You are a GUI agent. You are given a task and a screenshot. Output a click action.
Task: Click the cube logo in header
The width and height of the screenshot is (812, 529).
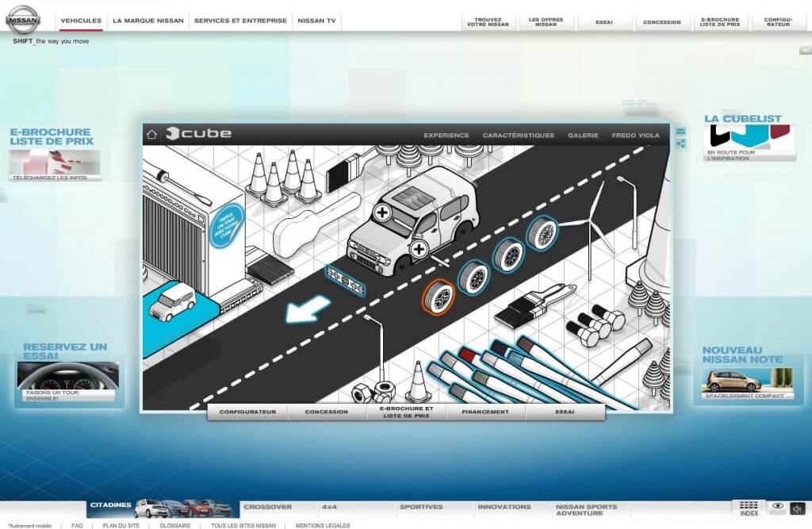point(198,134)
